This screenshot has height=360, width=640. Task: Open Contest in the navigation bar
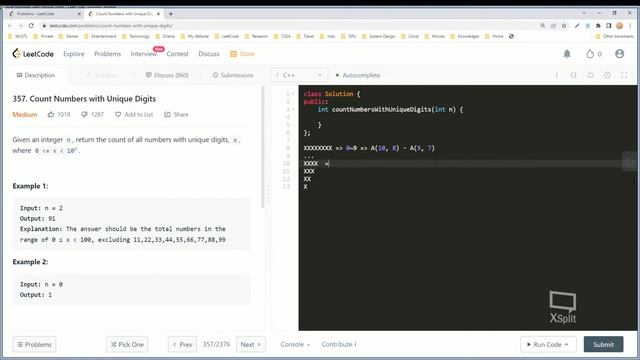pyautogui.click(x=178, y=53)
